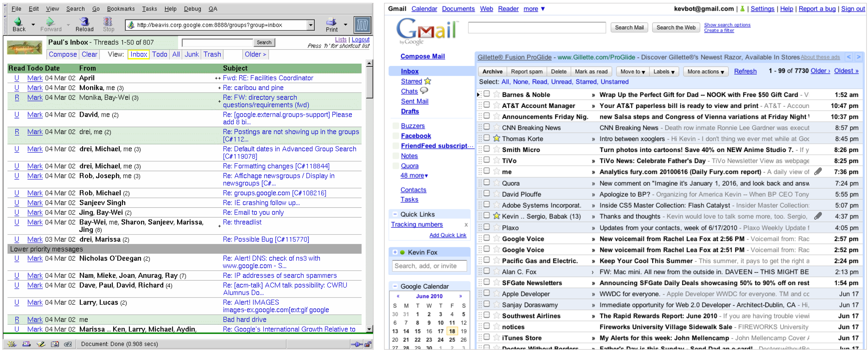The image size is (868, 353).
Task: Click the Archive button
Action: coord(492,71)
